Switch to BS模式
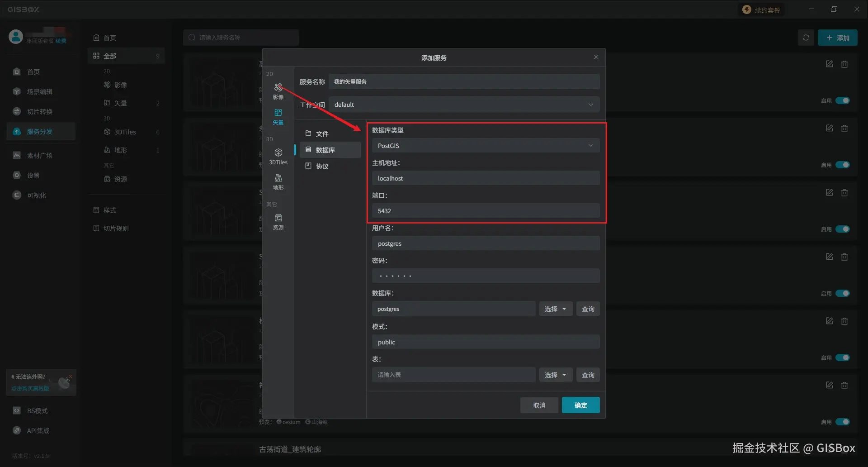Screen dimensions: 868x467 click(x=41, y=410)
